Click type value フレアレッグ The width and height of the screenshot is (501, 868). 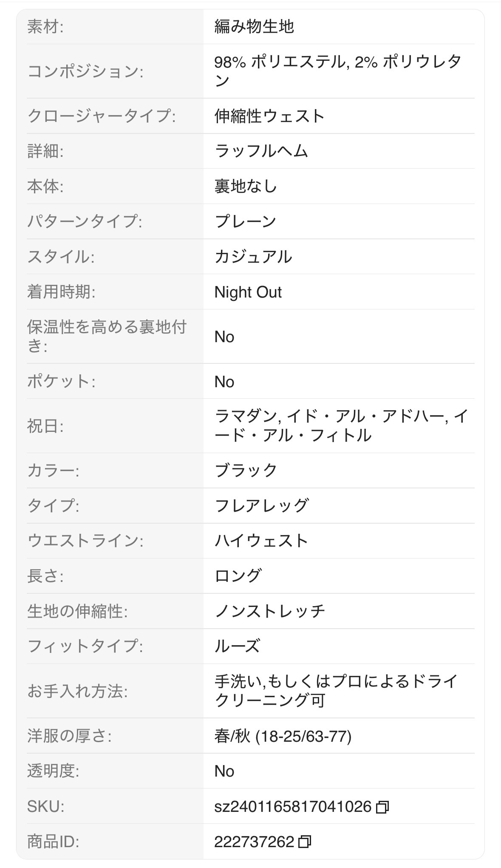pos(261,506)
